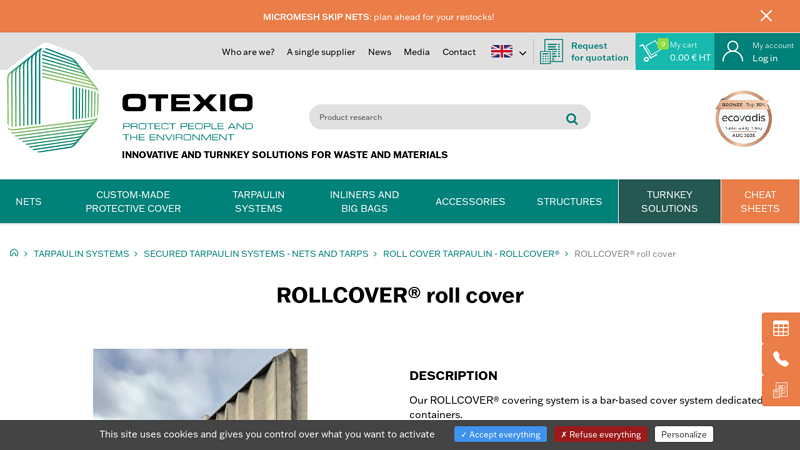
Task: Open Request for quotation link
Action: [599, 52]
